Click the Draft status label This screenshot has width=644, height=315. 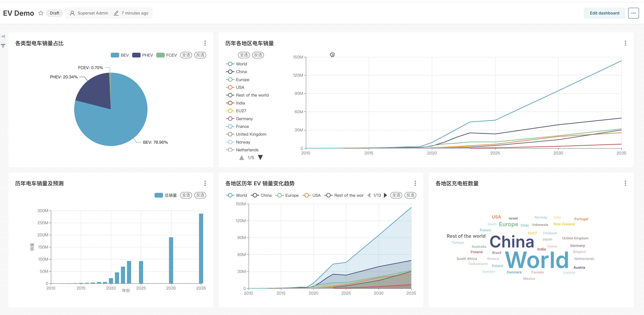[x=54, y=13]
